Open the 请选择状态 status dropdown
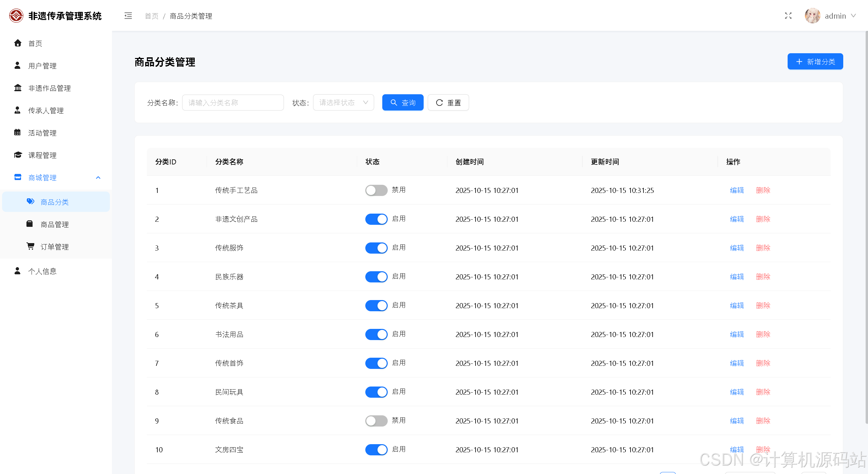This screenshot has height=474, width=868. point(343,102)
